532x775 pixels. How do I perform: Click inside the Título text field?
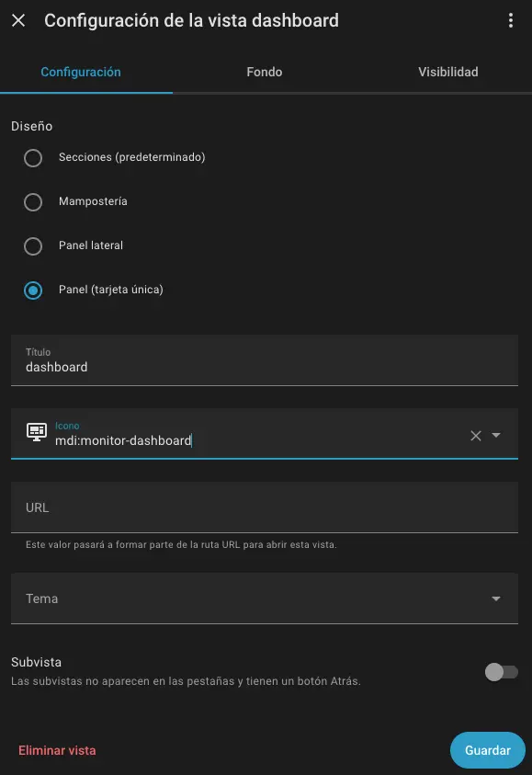pyautogui.click(x=265, y=366)
